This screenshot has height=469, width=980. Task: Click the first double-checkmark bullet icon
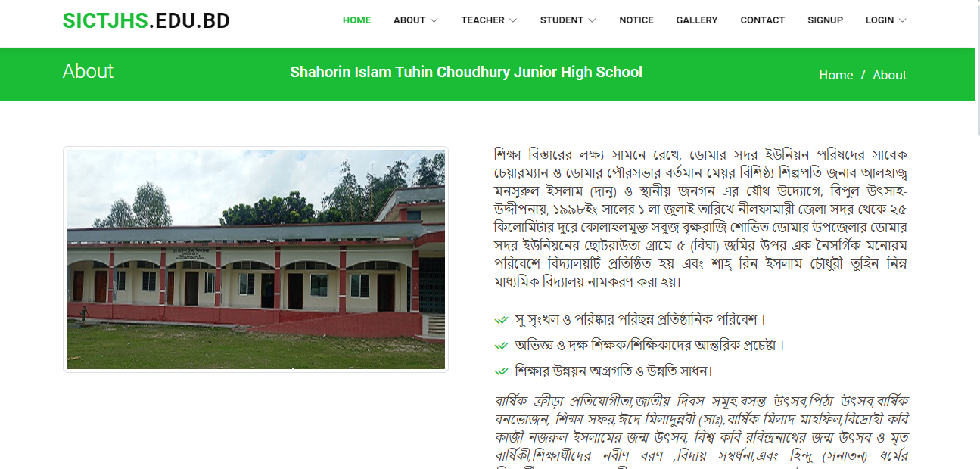click(500, 320)
